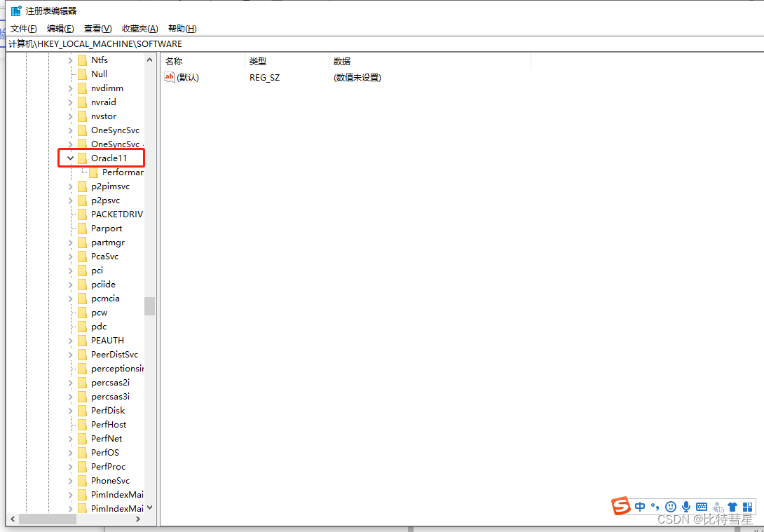Open the 收藏夹(A) menu
The image size is (764, 532).
click(x=140, y=29)
